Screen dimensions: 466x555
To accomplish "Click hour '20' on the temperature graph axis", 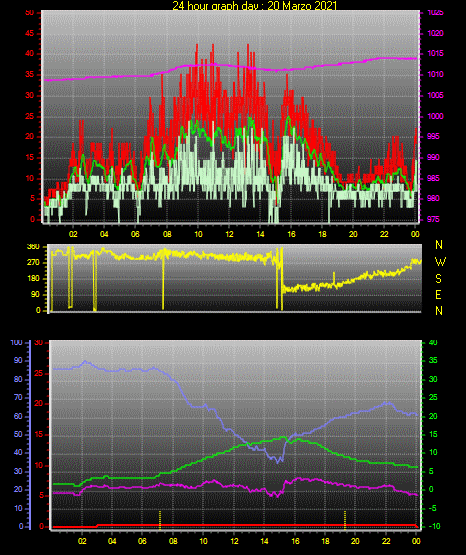I will 355,541.
